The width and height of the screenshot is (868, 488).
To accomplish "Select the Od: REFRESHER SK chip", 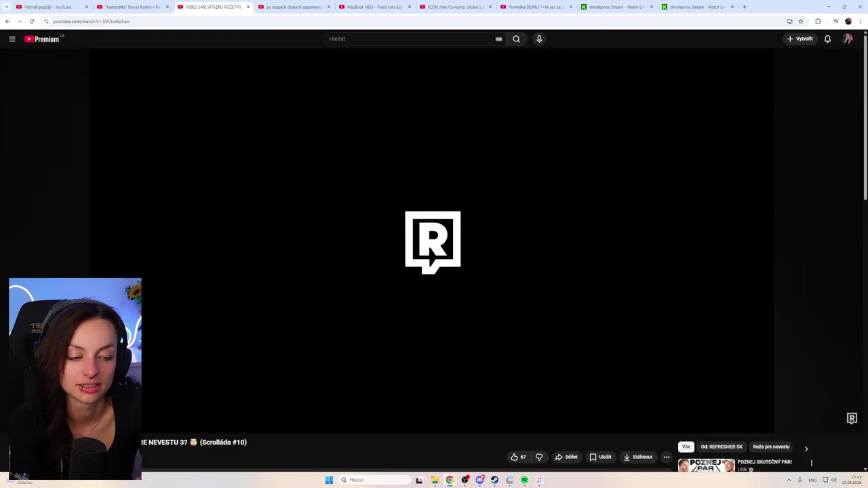I will click(x=722, y=447).
